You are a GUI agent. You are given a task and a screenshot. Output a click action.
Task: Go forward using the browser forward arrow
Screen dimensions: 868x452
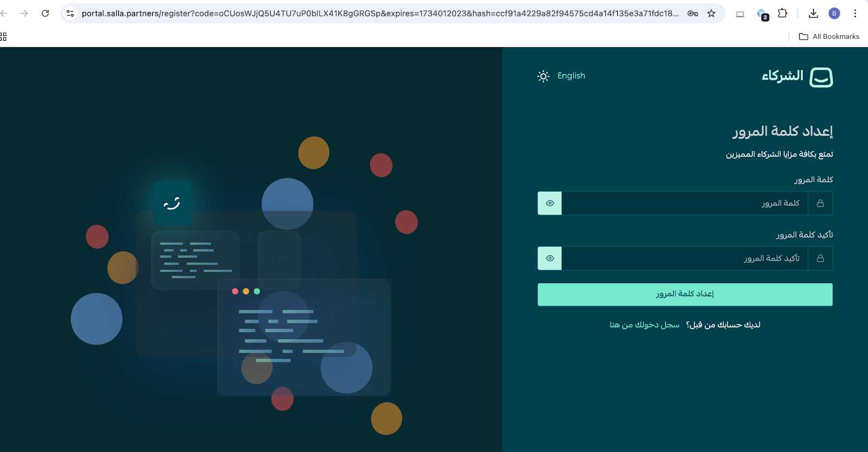(24, 14)
